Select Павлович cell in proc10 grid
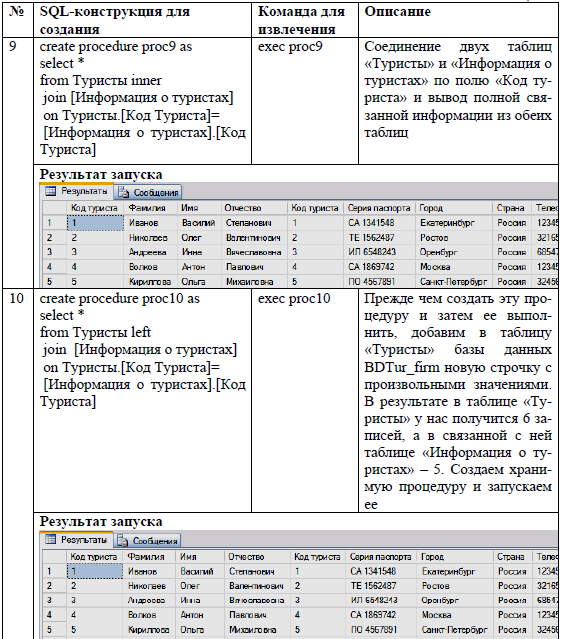The width and height of the screenshot is (561, 639). [x=257, y=615]
